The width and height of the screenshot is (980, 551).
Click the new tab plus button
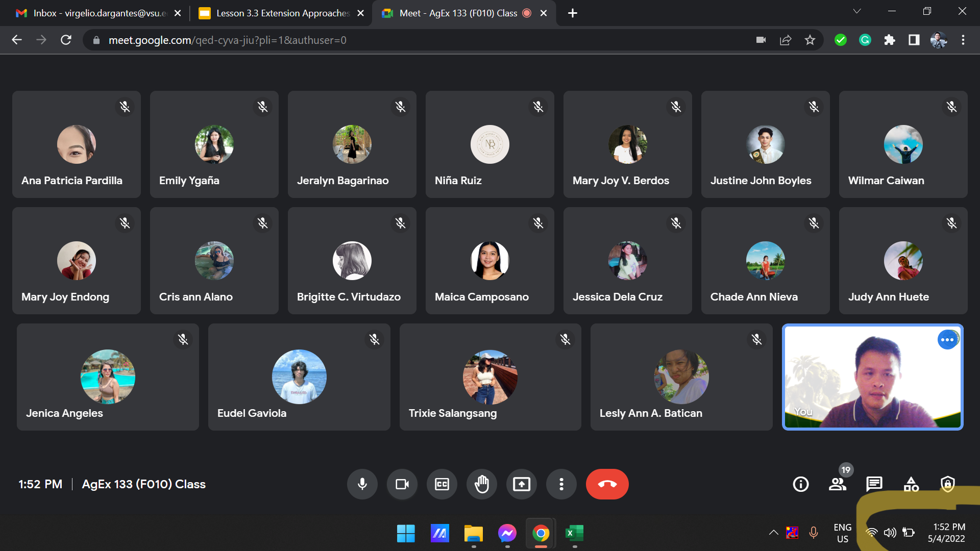click(572, 13)
